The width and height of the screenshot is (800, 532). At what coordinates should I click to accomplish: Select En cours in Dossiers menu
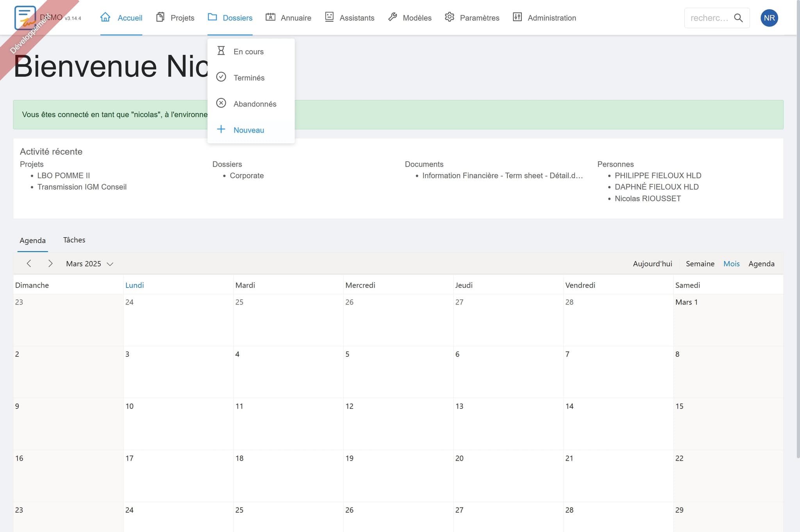click(251, 52)
